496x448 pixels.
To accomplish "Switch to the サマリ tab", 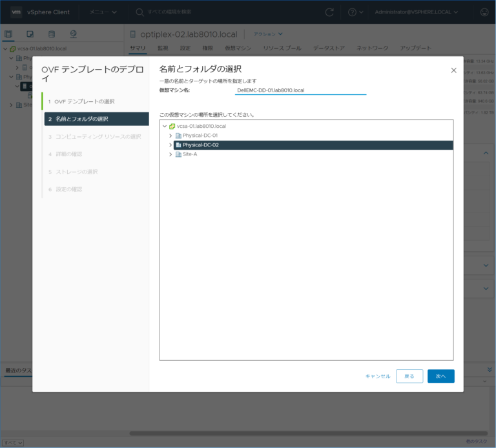I will (x=138, y=48).
